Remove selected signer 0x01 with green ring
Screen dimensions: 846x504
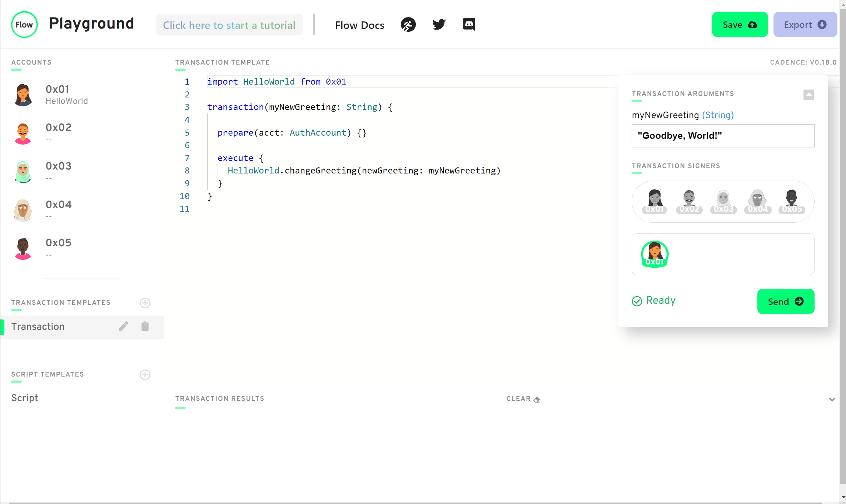(x=655, y=254)
